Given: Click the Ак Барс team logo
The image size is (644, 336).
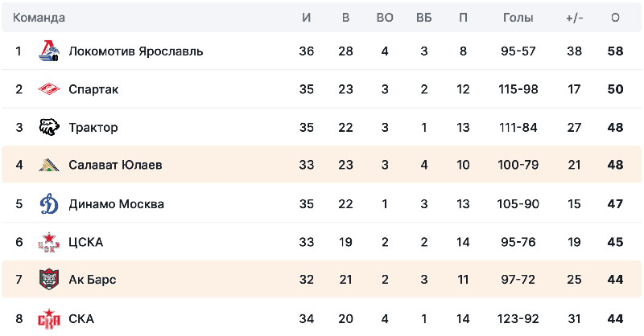Looking at the screenshot, I should click(x=49, y=280).
